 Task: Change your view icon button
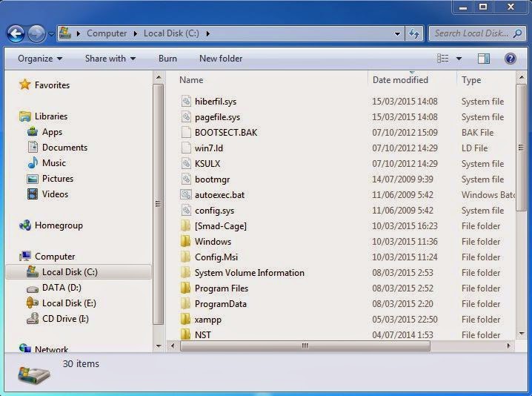[442, 59]
